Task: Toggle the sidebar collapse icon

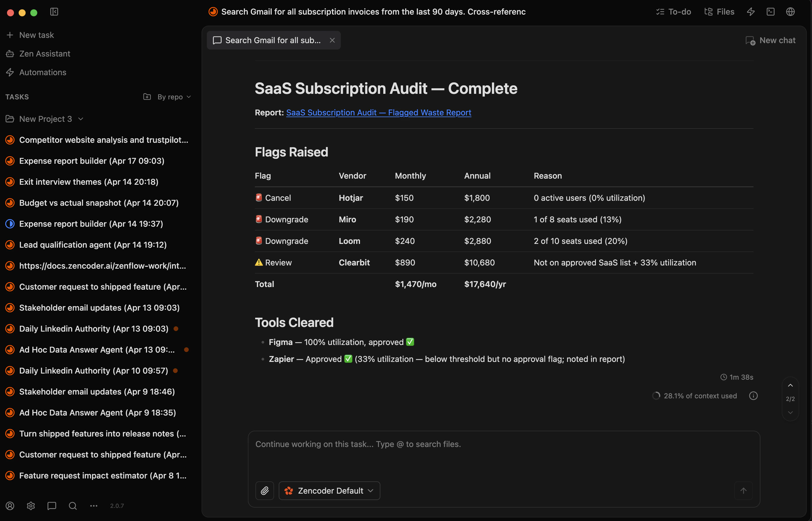Action: (x=54, y=12)
